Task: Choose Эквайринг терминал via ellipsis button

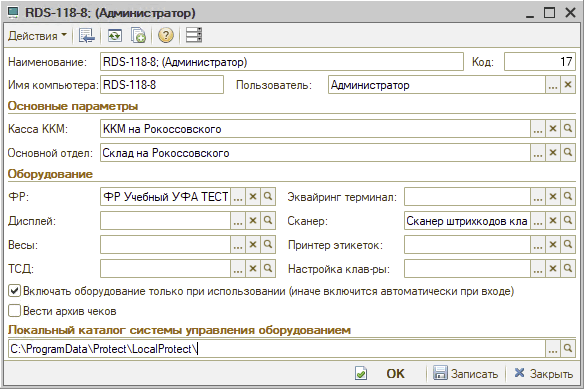Action: pos(538,197)
